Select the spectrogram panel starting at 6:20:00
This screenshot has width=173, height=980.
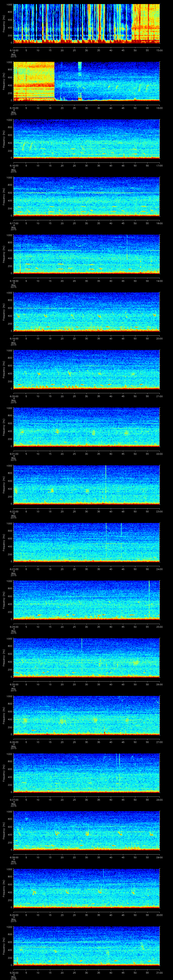[x=87, y=369]
